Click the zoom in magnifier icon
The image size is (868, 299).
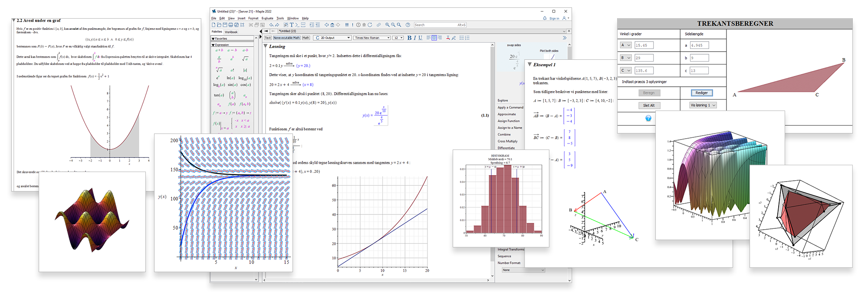387,25
